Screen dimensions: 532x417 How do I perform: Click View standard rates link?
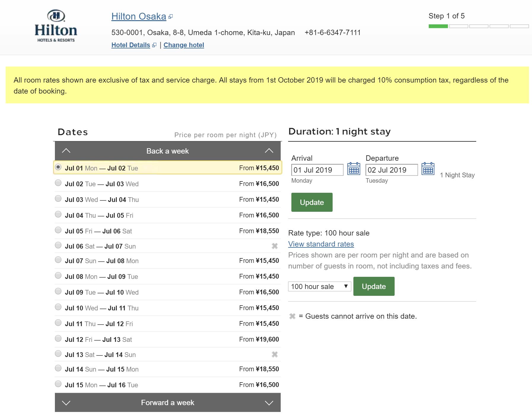click(x=321, y=244)
